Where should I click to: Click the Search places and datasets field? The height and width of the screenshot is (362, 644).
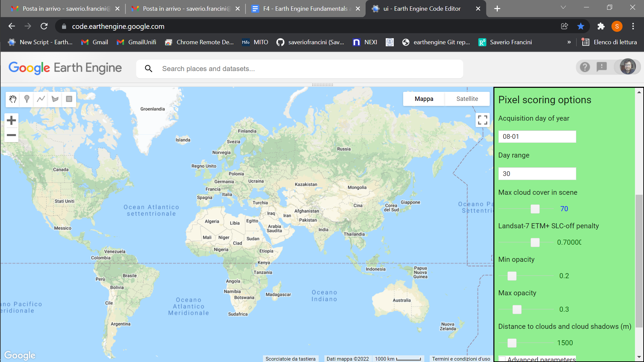(x=300, y=69)
